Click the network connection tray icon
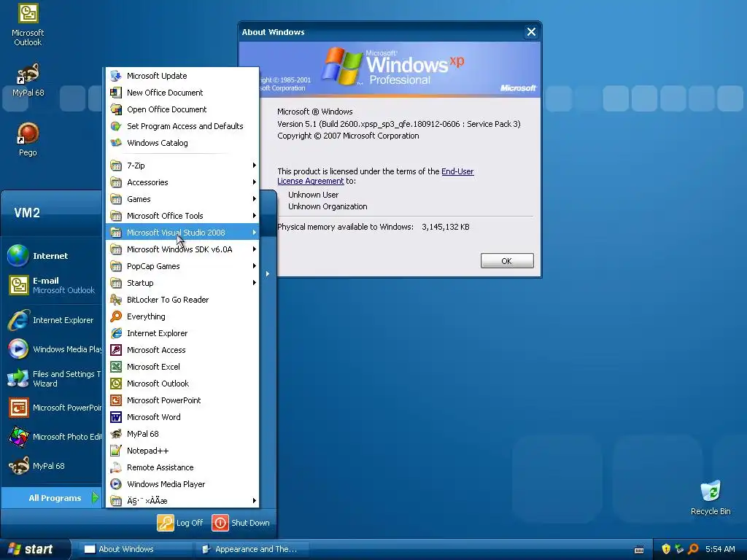 point(679,549)
